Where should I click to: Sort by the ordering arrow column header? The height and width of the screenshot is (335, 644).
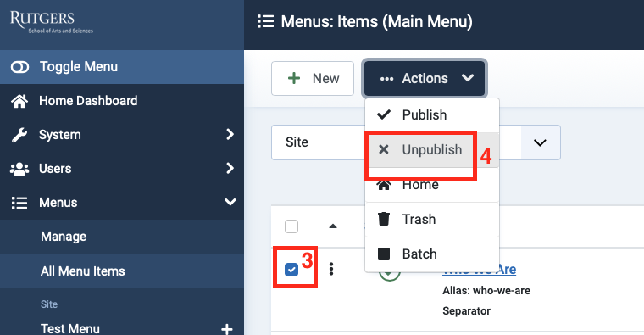[x=333, y=226]
